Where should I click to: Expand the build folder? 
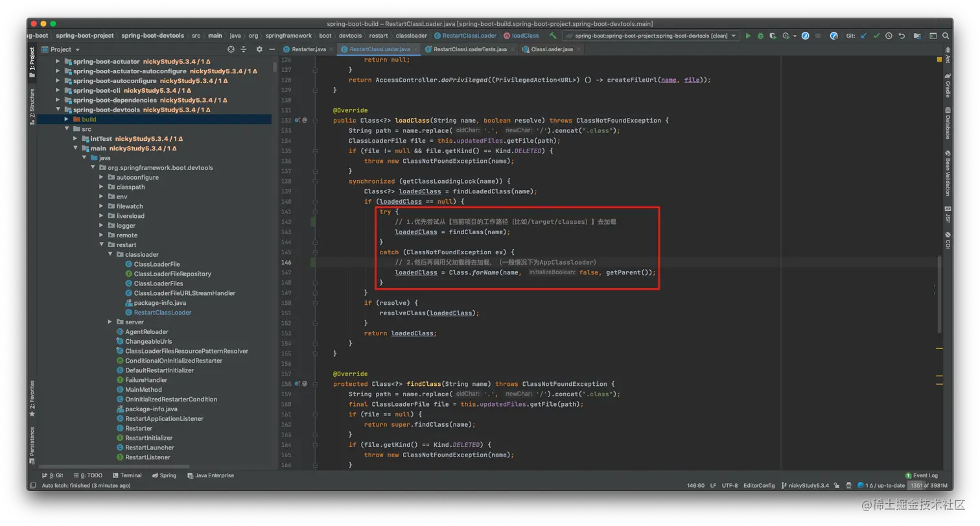coord(66,119)
